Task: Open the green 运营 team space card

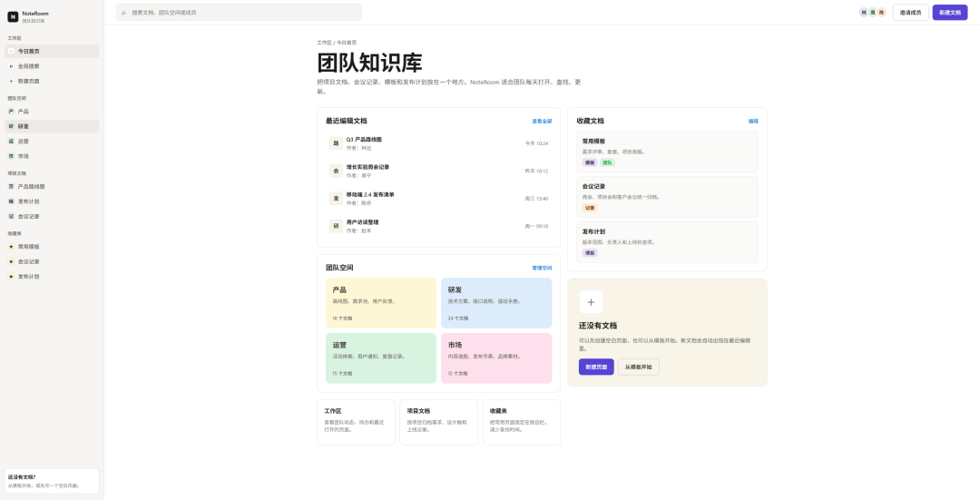Action: coord(380,358)
